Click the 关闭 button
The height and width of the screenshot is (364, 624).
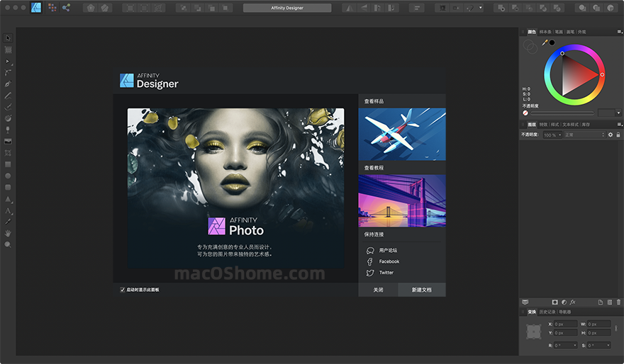click(x=378, y=290)
